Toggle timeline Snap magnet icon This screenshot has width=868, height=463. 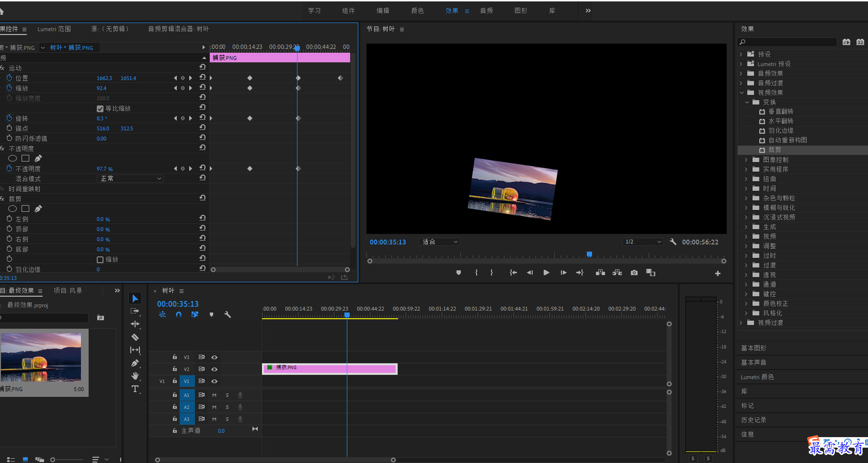(x=179, y=314)
